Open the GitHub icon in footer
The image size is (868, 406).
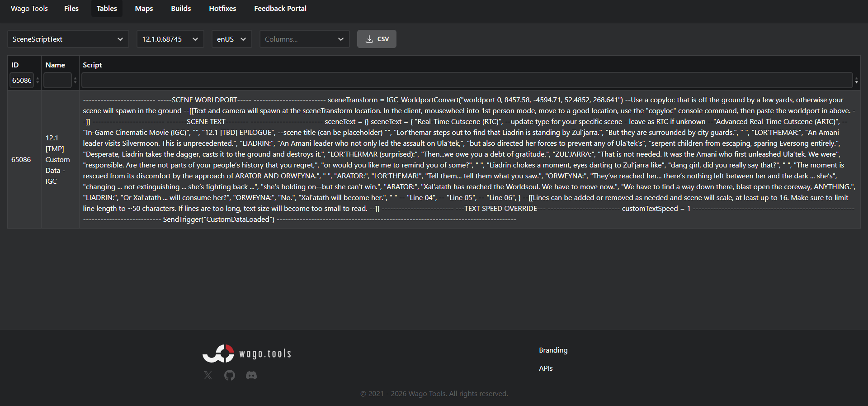coord(230,375)
